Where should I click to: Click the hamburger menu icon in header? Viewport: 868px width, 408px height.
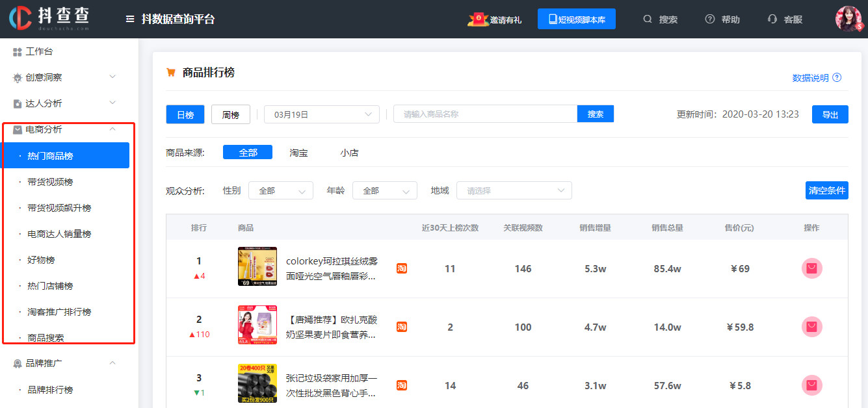130,19
